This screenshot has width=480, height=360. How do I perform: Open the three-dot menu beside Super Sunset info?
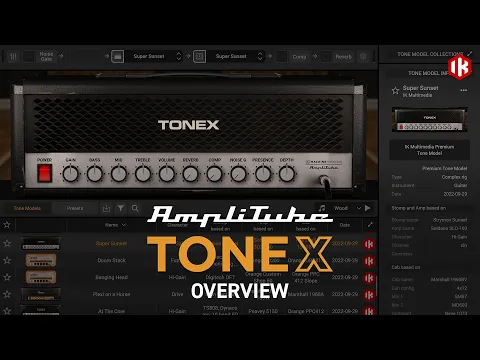(x=463, y=90)
